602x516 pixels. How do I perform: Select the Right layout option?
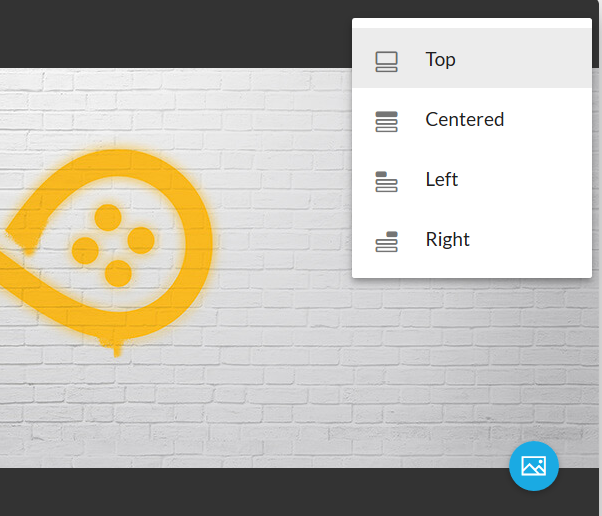471,238
